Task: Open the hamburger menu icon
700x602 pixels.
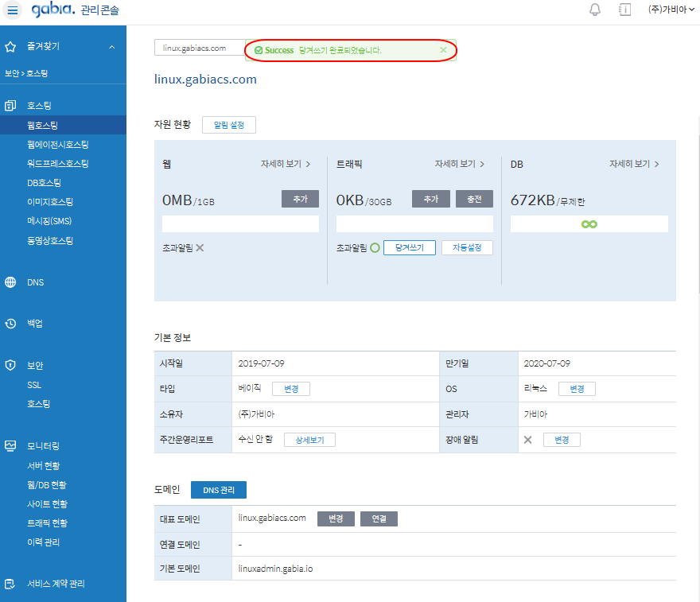Action: 13,10
